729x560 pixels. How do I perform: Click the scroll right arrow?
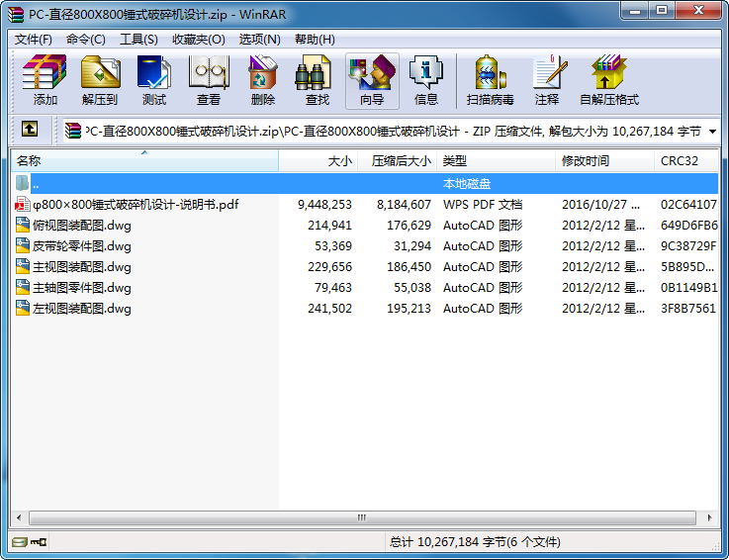click(709, 517)
